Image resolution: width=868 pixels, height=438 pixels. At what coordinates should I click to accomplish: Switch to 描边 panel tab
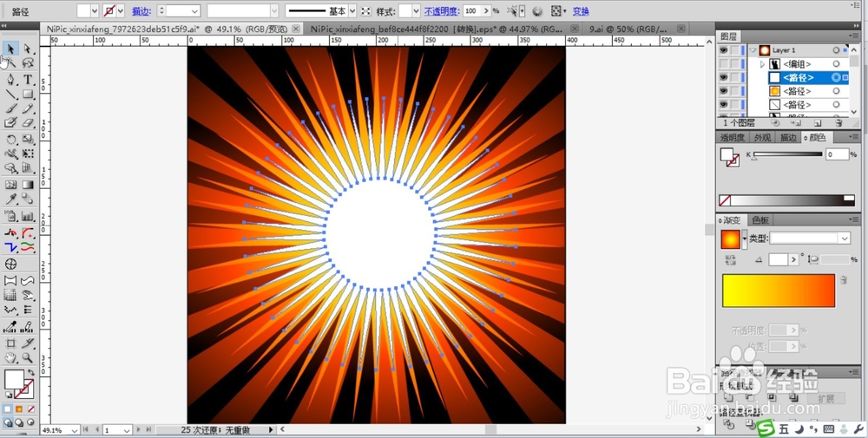click(788, 138)
